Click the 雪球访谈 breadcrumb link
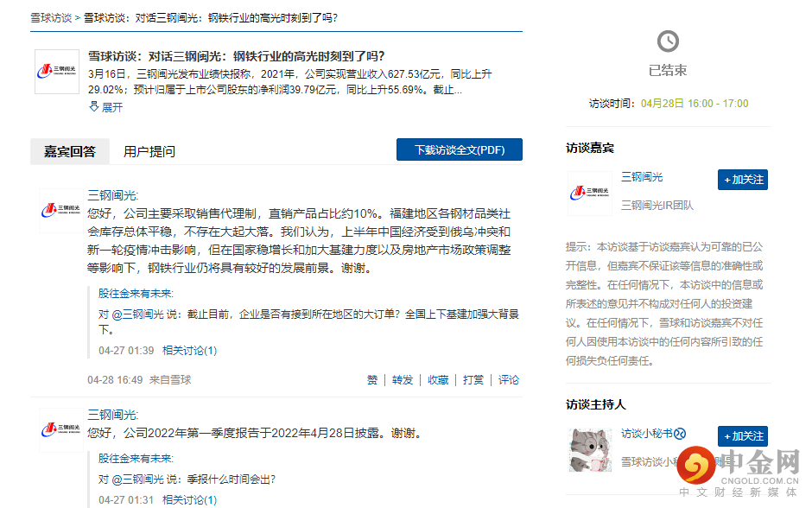This screenshot has width=812, height=508. coord(51,18)
